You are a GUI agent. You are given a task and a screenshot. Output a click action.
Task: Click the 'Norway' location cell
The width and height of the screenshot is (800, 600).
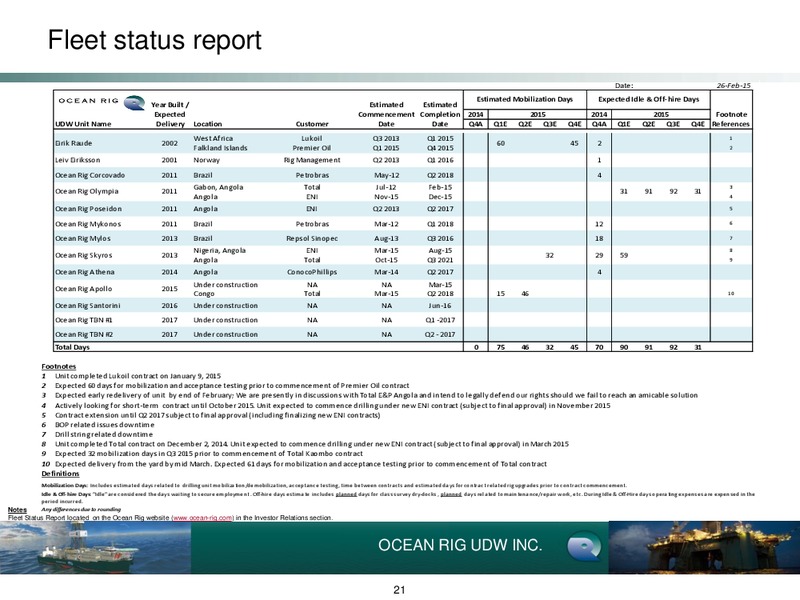207,160
